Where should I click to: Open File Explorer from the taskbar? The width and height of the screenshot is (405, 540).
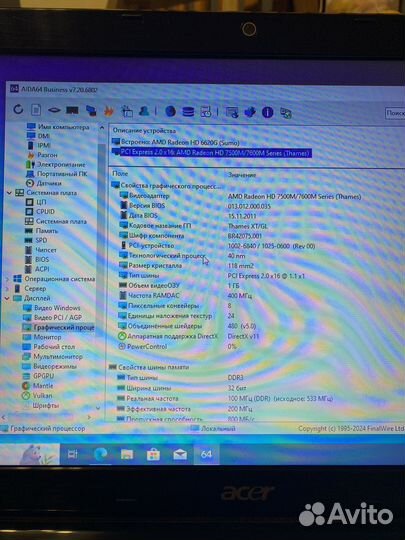pos(127,455)
